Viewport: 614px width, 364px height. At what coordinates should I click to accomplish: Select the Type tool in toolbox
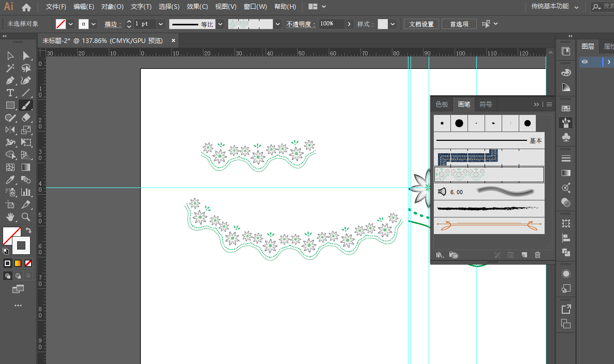coord(10,93)
